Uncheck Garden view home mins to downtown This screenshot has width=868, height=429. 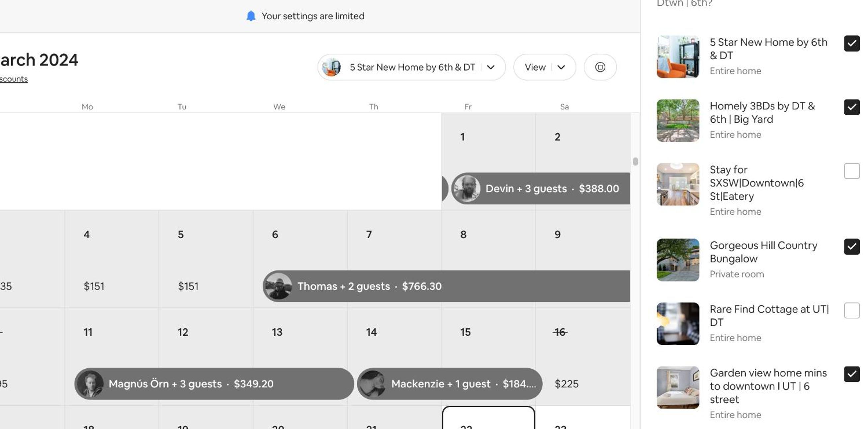coord(851,374)
